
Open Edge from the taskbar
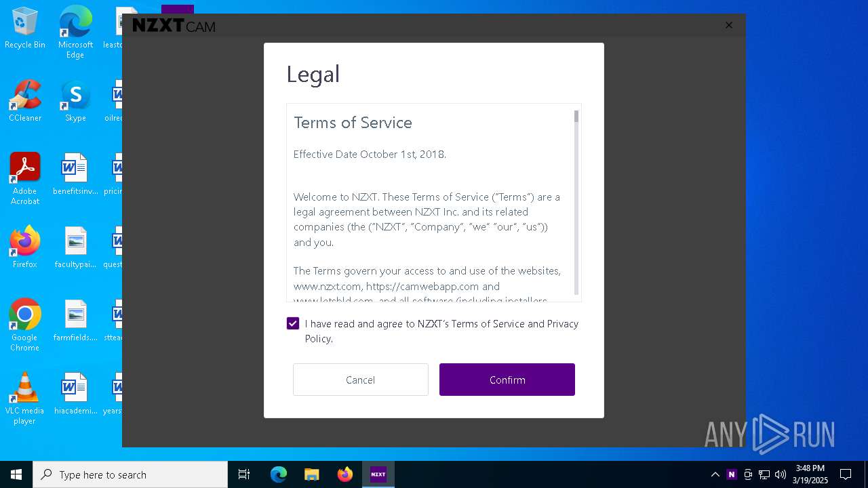point(279,474)
